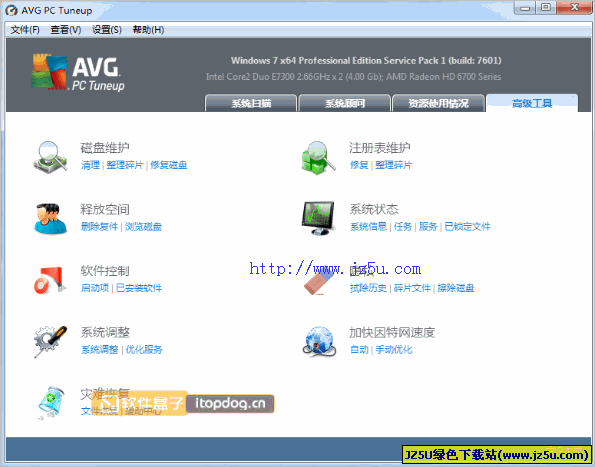The image size is (595, 467).
Task: Click the 系统状态 monitor graph icon
Action: point(318,218)
